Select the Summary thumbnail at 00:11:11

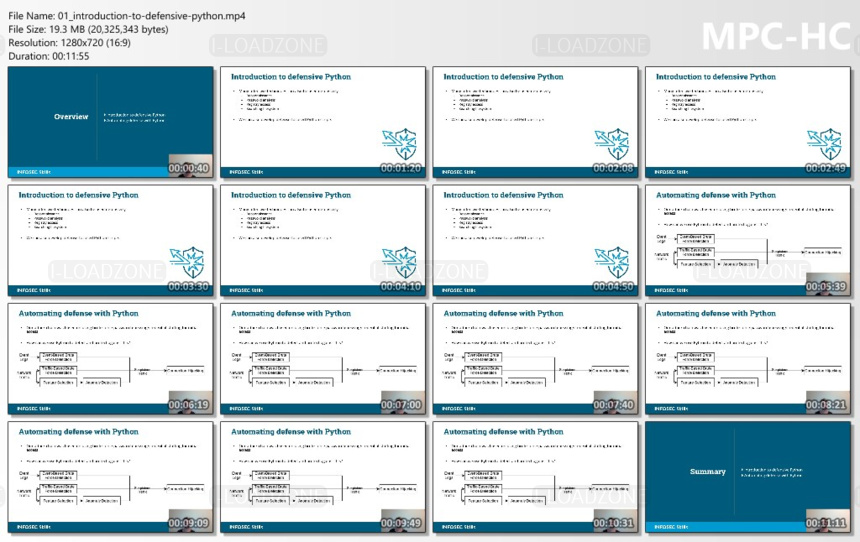coord(748,477)
